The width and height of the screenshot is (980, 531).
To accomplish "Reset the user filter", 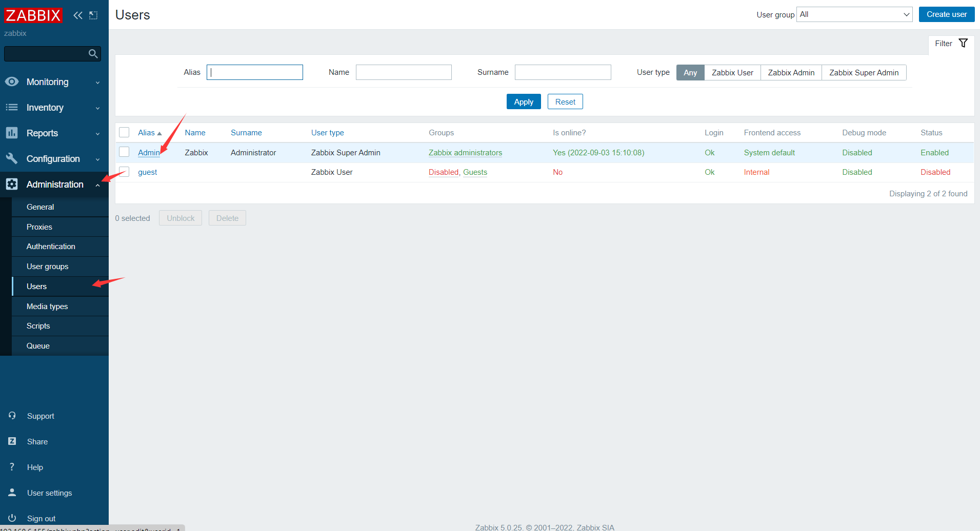I will point(565,101).
